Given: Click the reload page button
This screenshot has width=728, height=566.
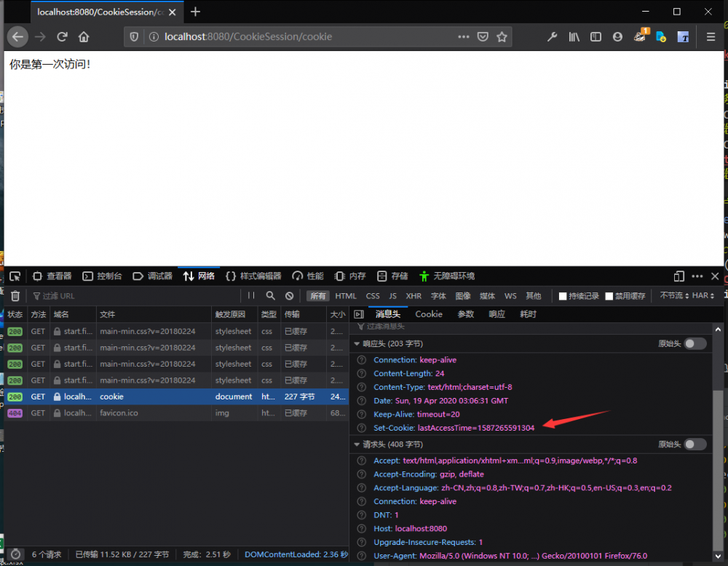Looking at the screenshot, I should [63, 36].
